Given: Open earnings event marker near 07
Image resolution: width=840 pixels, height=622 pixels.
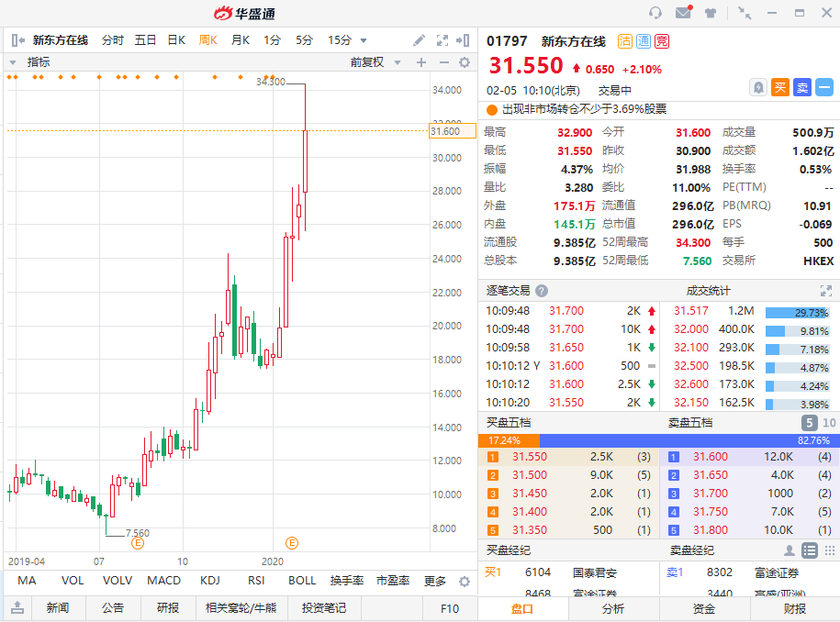Looking at the screenshot, I should click(x=138, y=543).
